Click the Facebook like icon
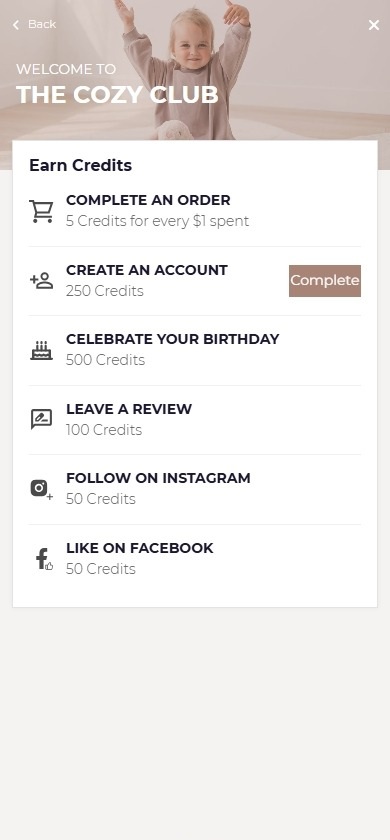The image size is (390, 840). coord(44,559)
